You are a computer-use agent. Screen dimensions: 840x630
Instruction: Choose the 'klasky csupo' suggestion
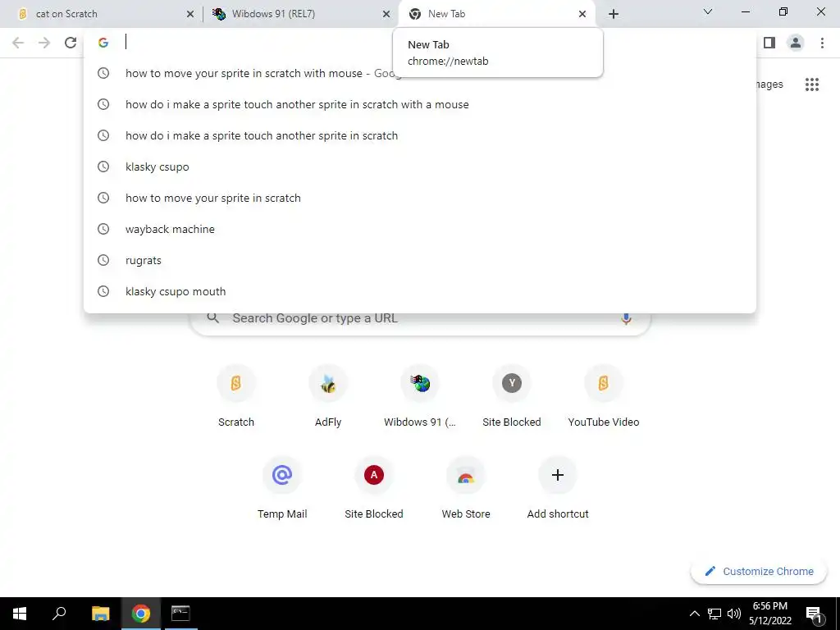click(420, 167)
